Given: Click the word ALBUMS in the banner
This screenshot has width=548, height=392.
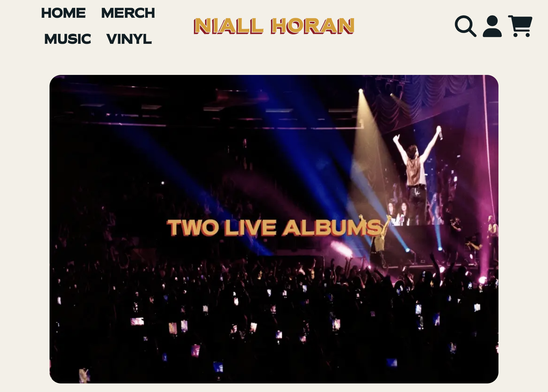Looking at the screenshot, I should click(x=332, y=228).
